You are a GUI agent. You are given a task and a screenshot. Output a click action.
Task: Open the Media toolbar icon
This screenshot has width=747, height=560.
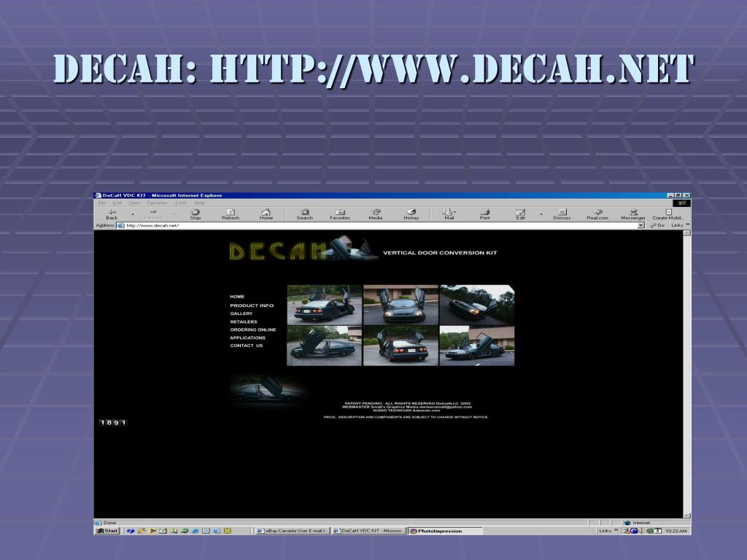click(x=376, y=214)
